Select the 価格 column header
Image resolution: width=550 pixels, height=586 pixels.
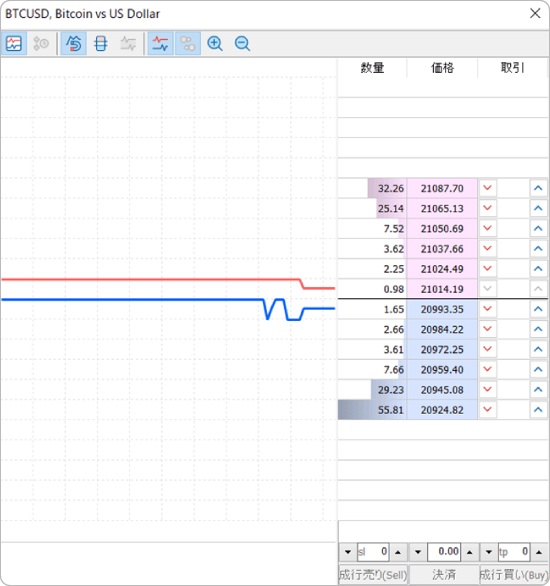(x=442, y=68)
